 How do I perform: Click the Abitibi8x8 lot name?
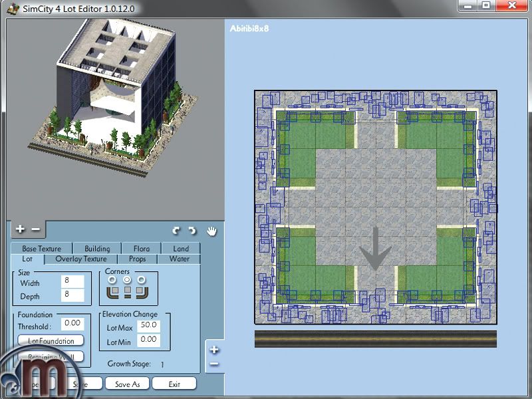249,29
